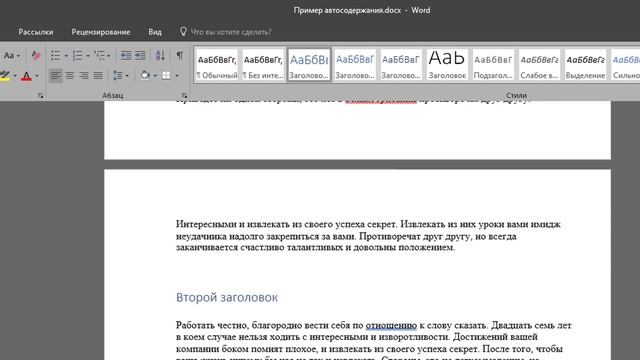
Task: Expand the font color dropdown arrow
Action: tap(37, 76)
